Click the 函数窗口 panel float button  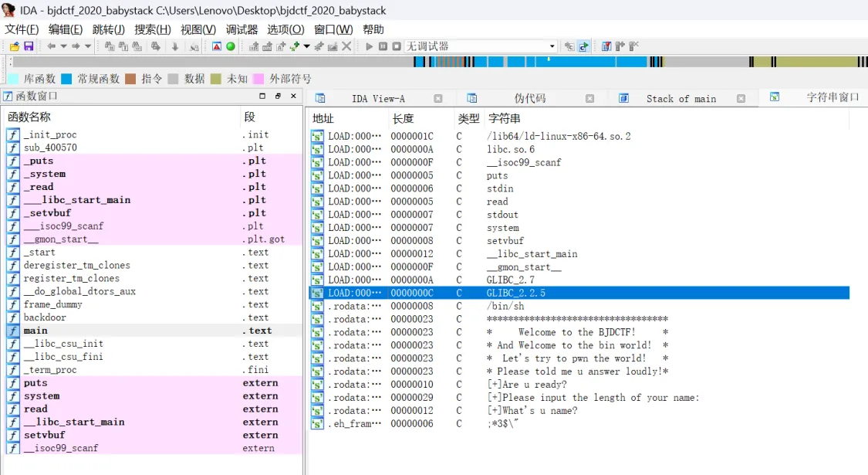click(278, 97)
